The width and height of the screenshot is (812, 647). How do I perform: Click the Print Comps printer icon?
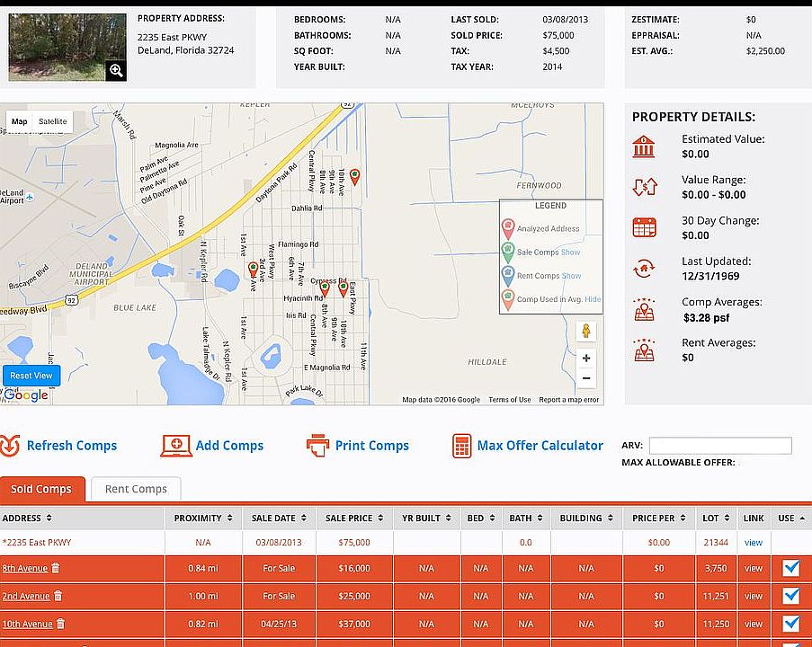317,446
